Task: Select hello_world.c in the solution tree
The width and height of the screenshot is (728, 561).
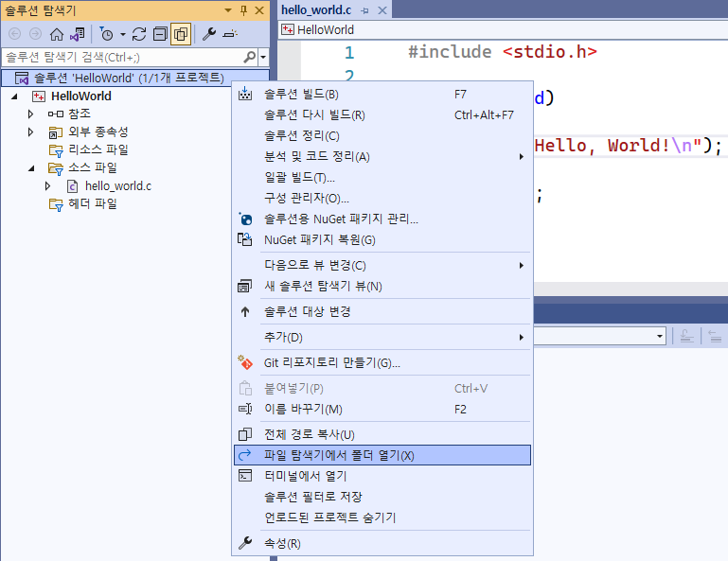Action: pos(117,185)
